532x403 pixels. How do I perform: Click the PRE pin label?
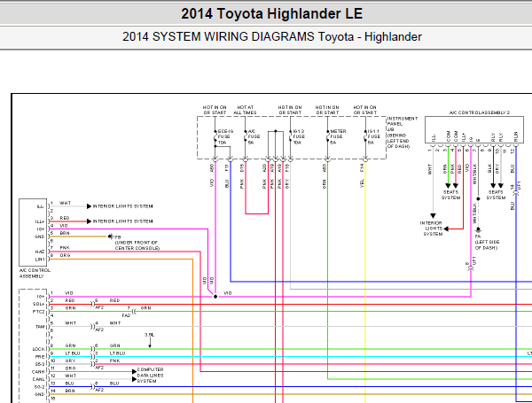pos(40,357)
